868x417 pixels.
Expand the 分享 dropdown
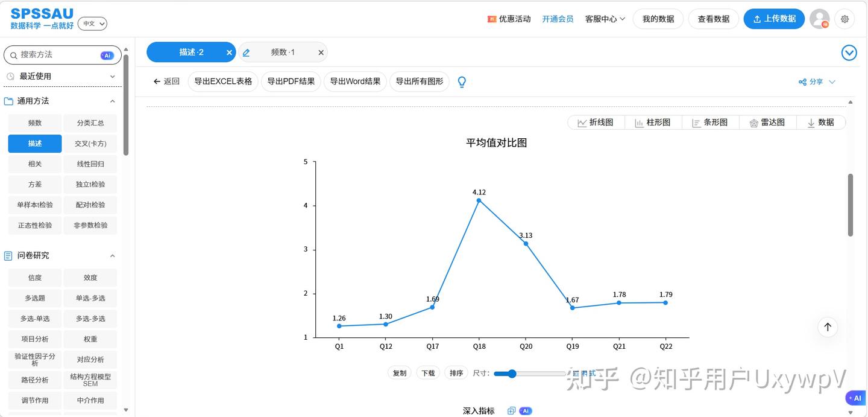[x=817, y=82]
